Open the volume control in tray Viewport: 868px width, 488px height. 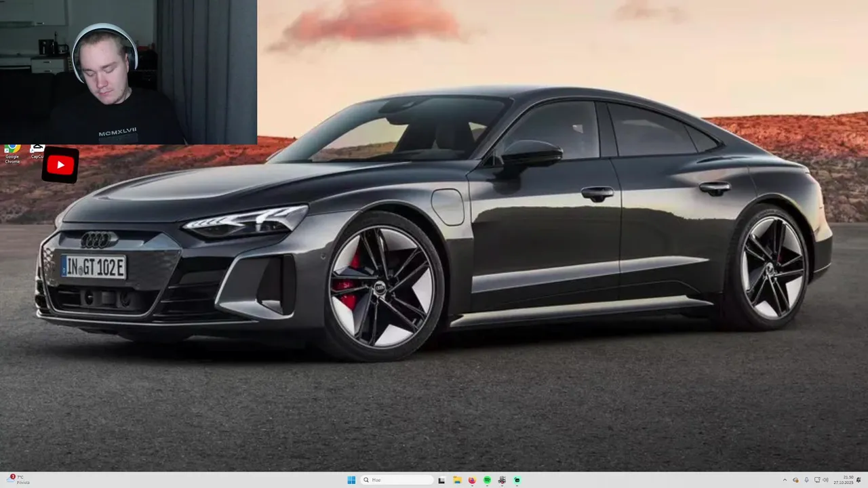825,480
